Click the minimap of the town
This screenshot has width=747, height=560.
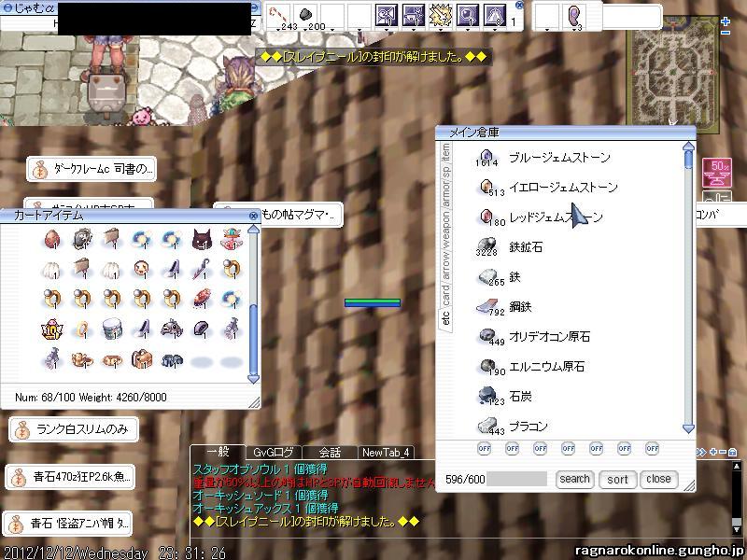[673, 75]
